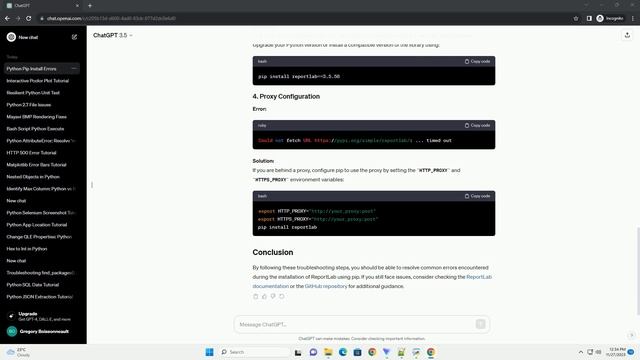The width and height of the screenshot is (640, 360).
Task: Open Python SQL Data Tutorial chat
Action: [33, 285]
